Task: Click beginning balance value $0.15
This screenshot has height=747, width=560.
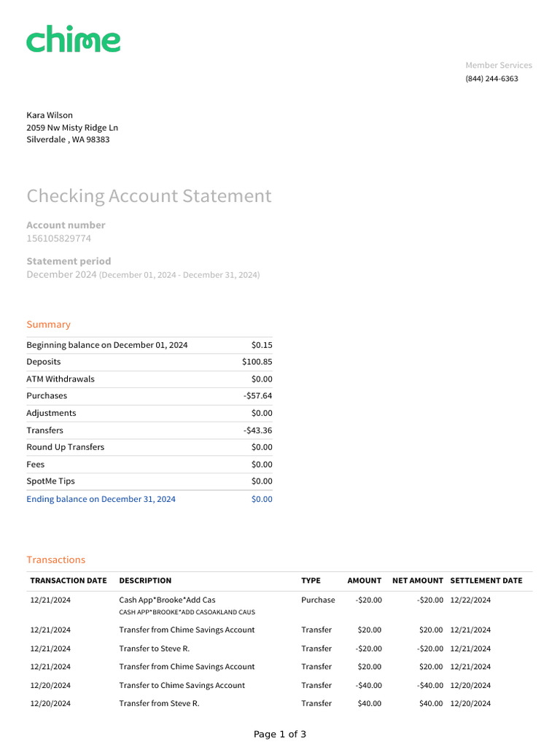Action: tap(262, 345)
